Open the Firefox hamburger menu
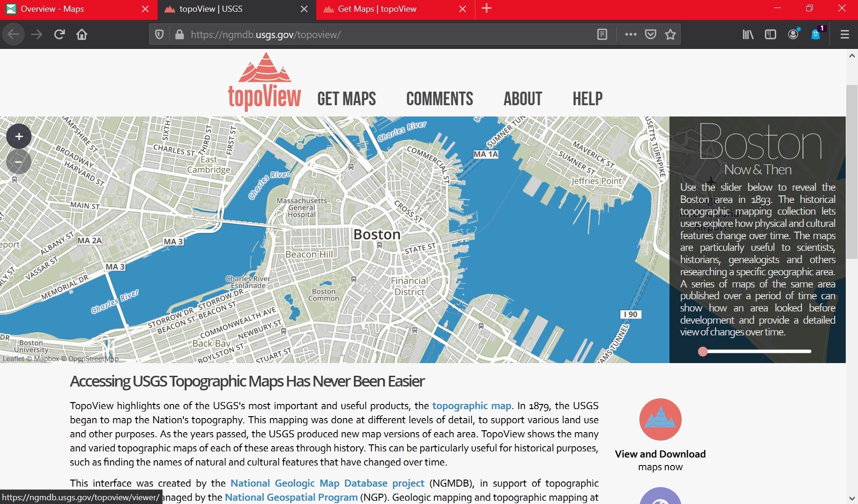The width and height of the screenshot is (858, 504). click(x=845, y=34)
